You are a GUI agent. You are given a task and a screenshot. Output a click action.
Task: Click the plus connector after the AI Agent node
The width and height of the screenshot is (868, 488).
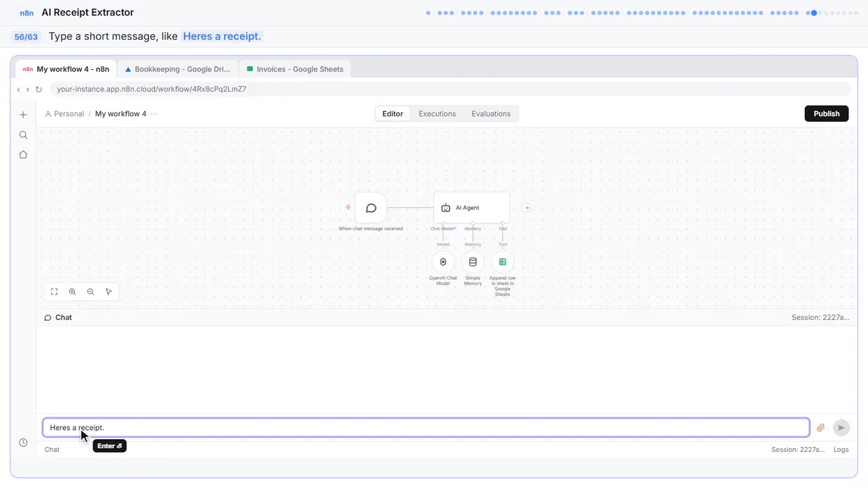[526, 208]
